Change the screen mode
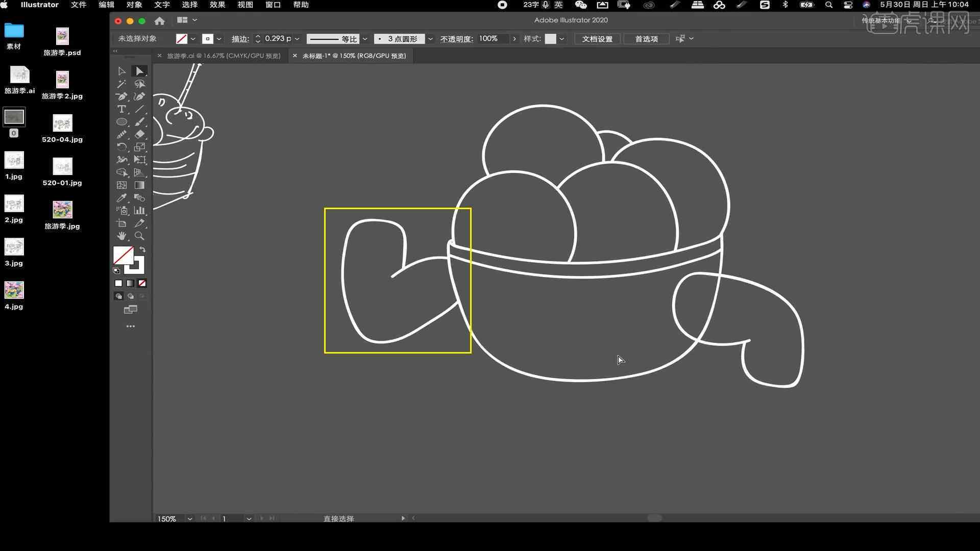Image resolution: width=980 pixels, height=551 pixels. tap(130, 309)
